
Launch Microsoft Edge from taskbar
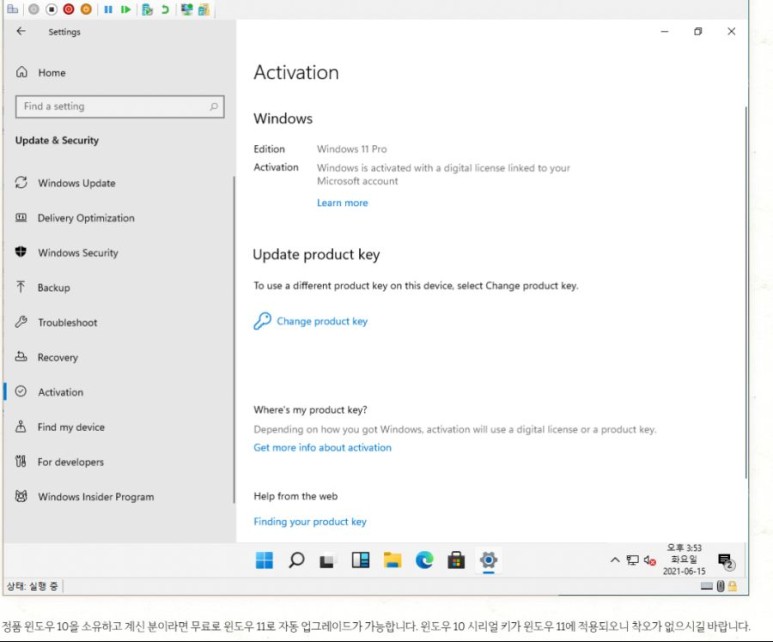point(424,560)
